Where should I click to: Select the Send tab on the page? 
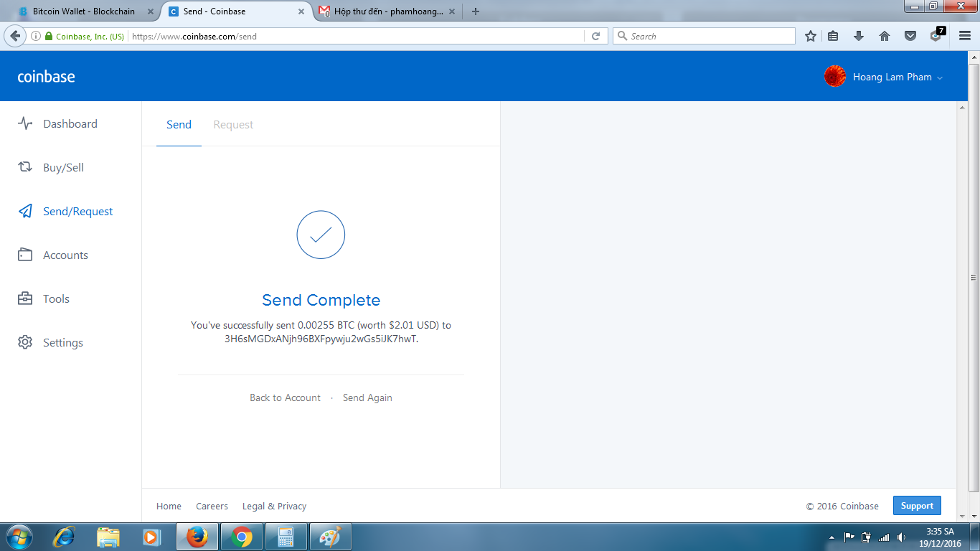tap(179, 125)
